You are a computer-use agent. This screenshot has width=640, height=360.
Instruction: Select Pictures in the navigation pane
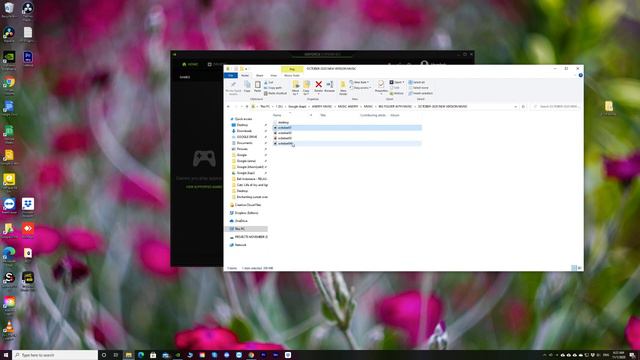coord(242,149)
